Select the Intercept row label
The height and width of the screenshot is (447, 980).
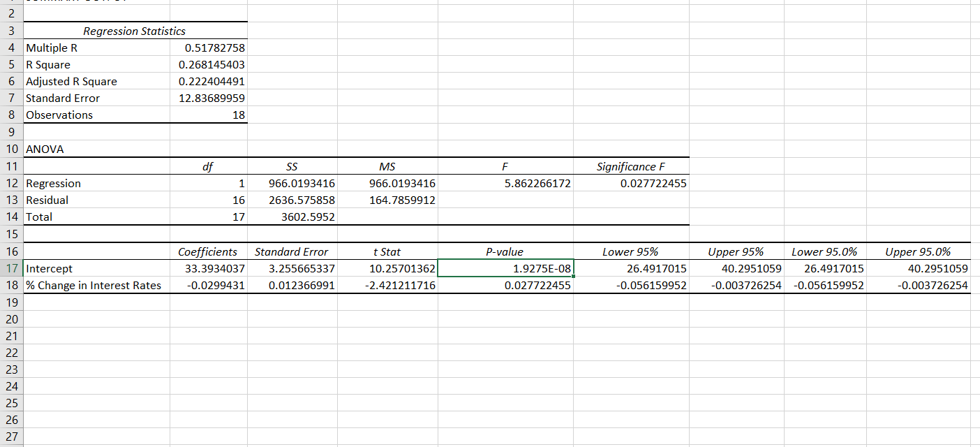(97, 268)
